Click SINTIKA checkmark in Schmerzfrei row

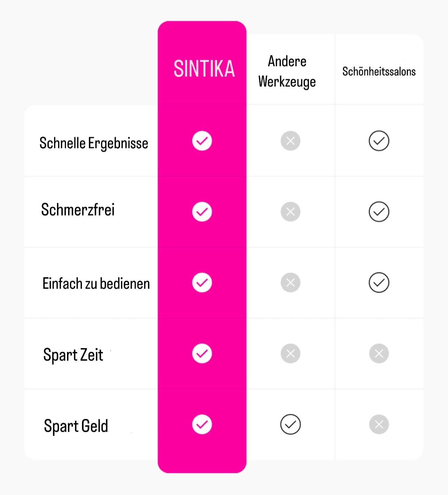[202, 212]
